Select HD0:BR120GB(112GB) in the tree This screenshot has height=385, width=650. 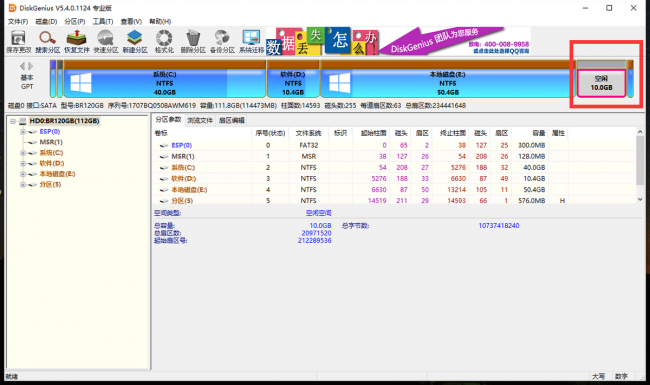point(64,121)
